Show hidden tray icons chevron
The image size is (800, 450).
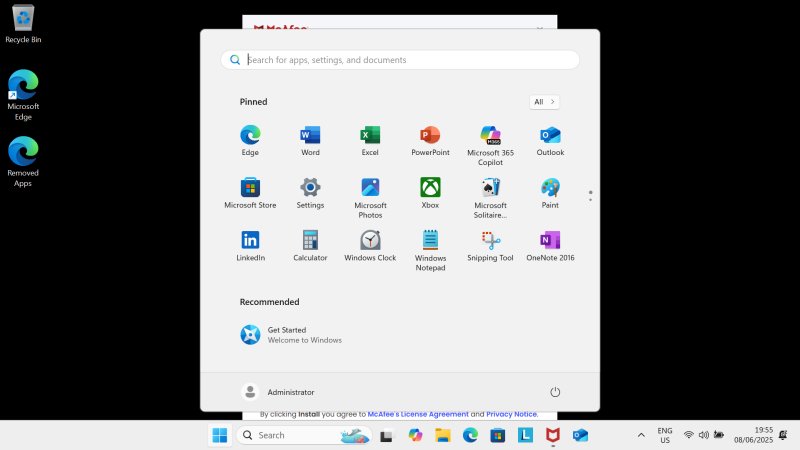pos(641,435)
